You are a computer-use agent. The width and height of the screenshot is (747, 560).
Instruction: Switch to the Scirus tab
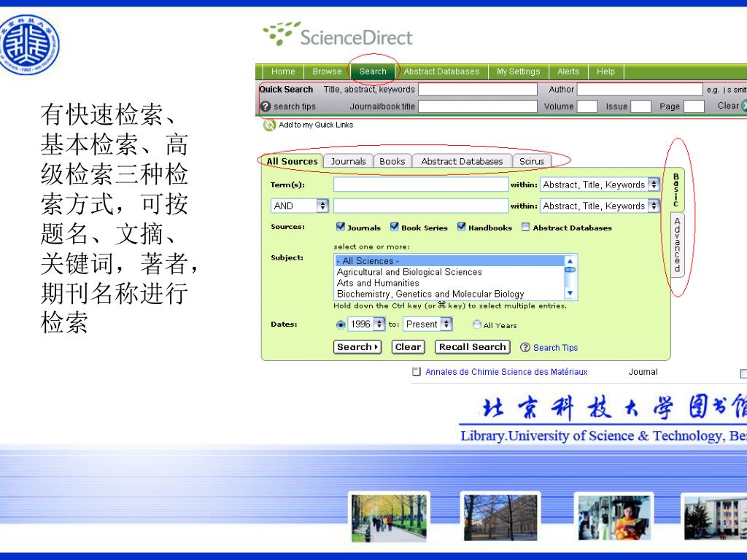tap(532, 161)
